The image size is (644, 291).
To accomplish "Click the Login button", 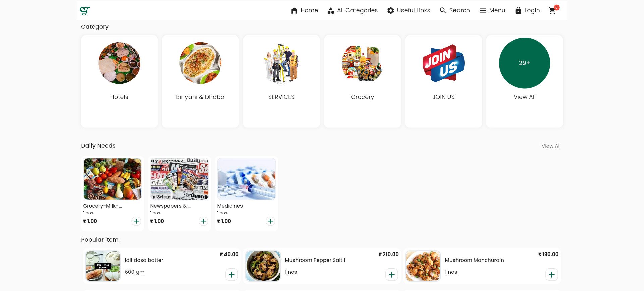I will coord(528,10).
